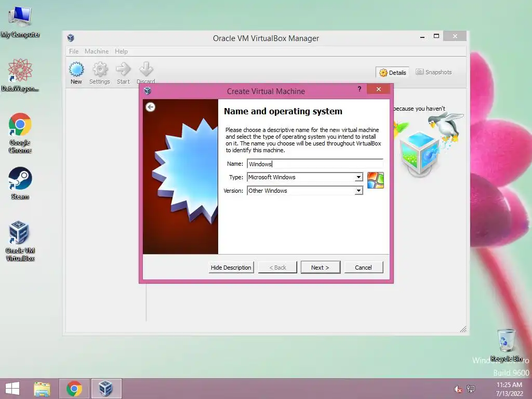The image size is (532, 399).
Task: Open File Explorer from the taskbar
Action: (42, 389)
